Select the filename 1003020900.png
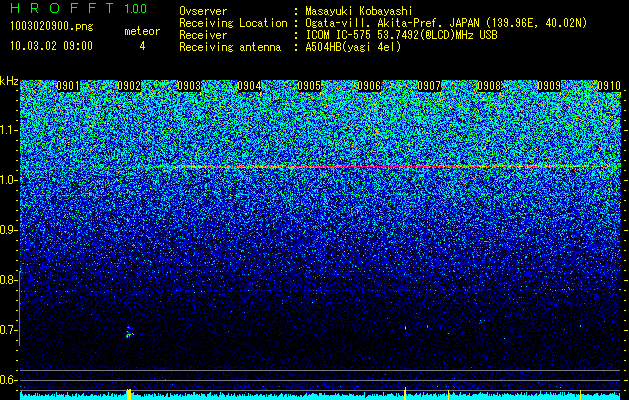 (x=52, y=26)
